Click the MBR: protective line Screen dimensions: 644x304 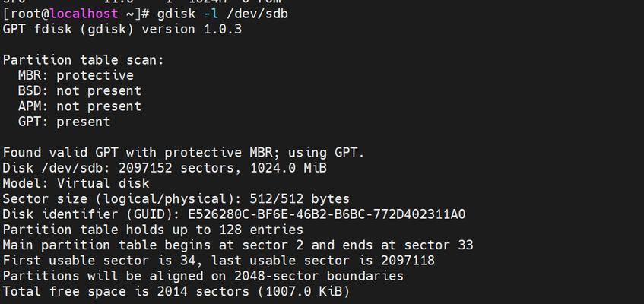76,75
